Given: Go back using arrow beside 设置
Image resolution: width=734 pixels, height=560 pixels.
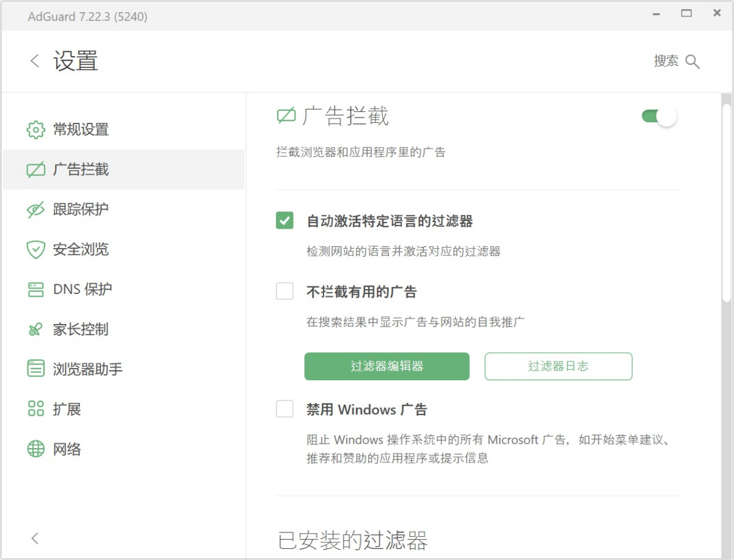Looking at the screenshot, I should point(35,61).
